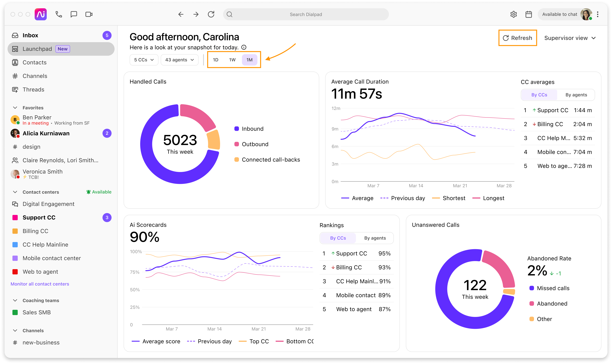612x364 pixels.
Task: Open the Supervisor view dropdown
Action: point(570,38)
